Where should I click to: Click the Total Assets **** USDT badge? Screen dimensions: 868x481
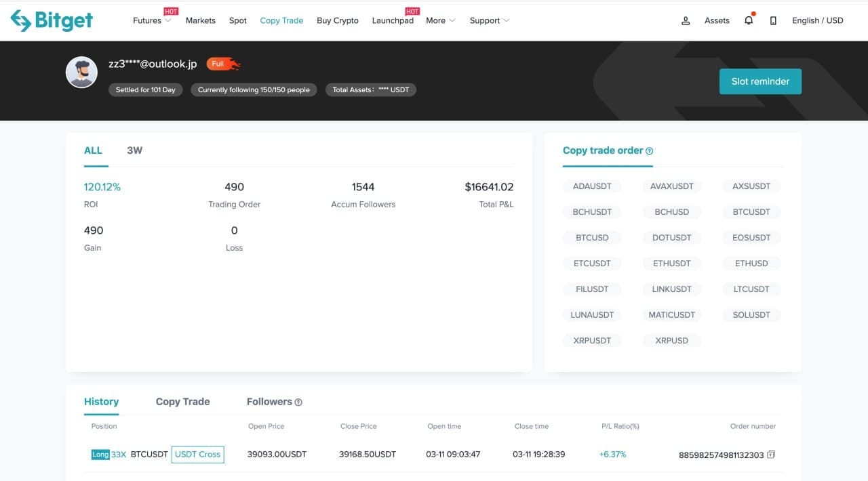coord(371,89)
